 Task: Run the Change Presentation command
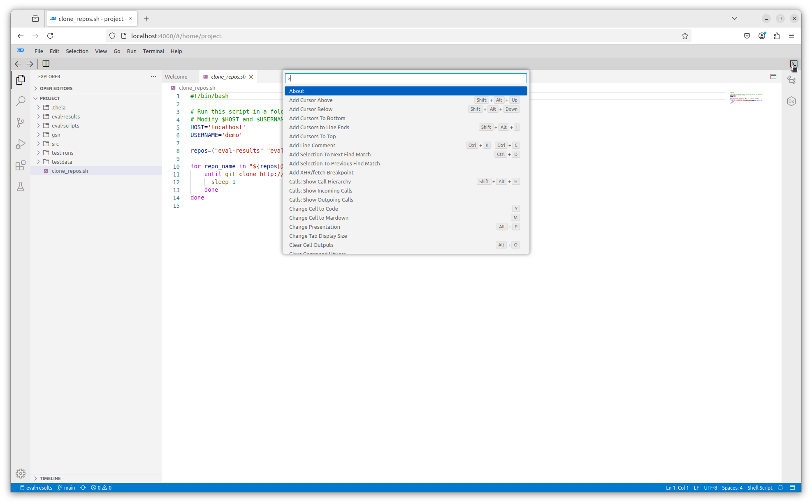406,227
